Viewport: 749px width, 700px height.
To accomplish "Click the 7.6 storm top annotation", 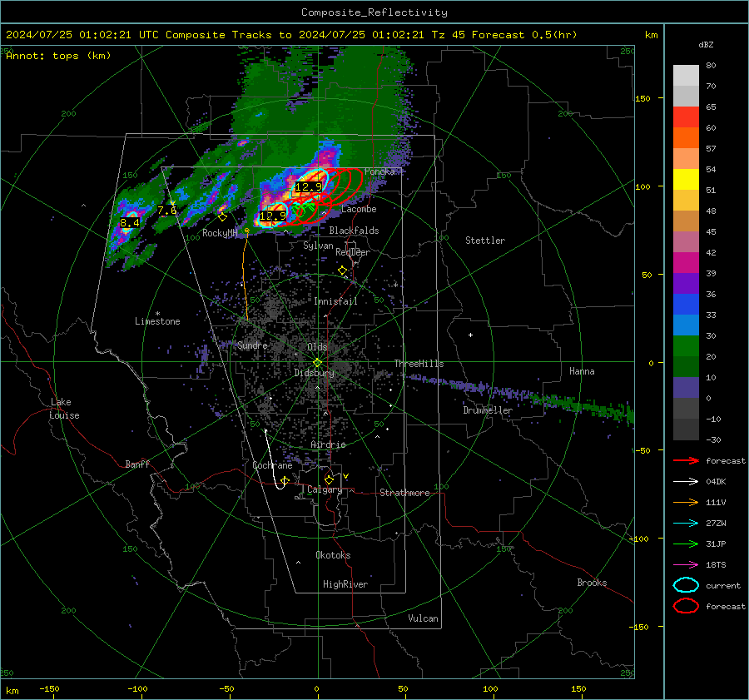I will click(x=166, y=211).
